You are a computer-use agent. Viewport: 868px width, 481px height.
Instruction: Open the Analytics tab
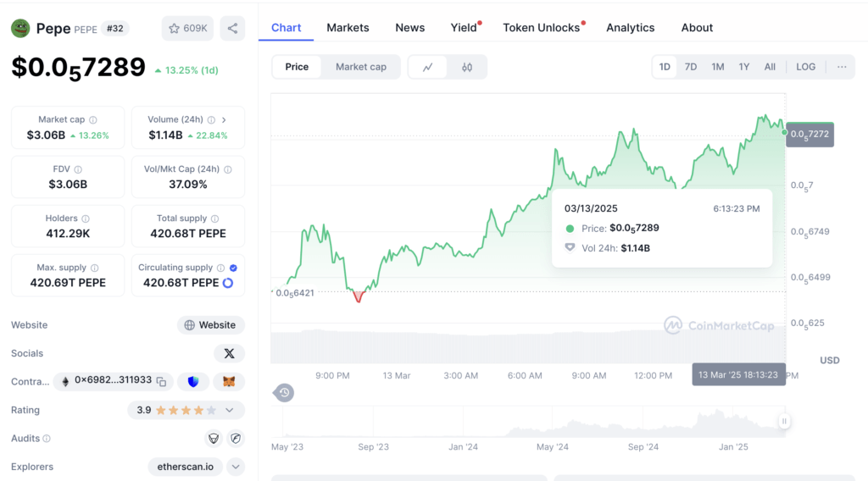tap(631, 28)
